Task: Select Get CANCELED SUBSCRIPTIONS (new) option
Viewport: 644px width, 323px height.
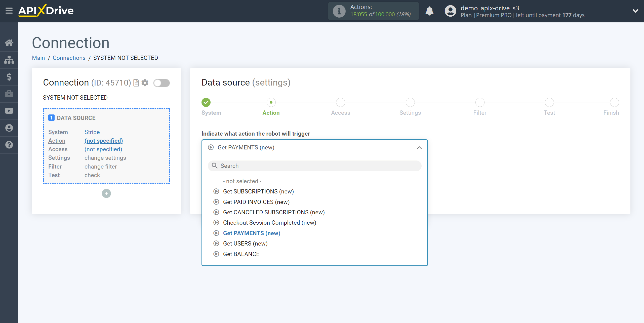Action: point(274,212)
